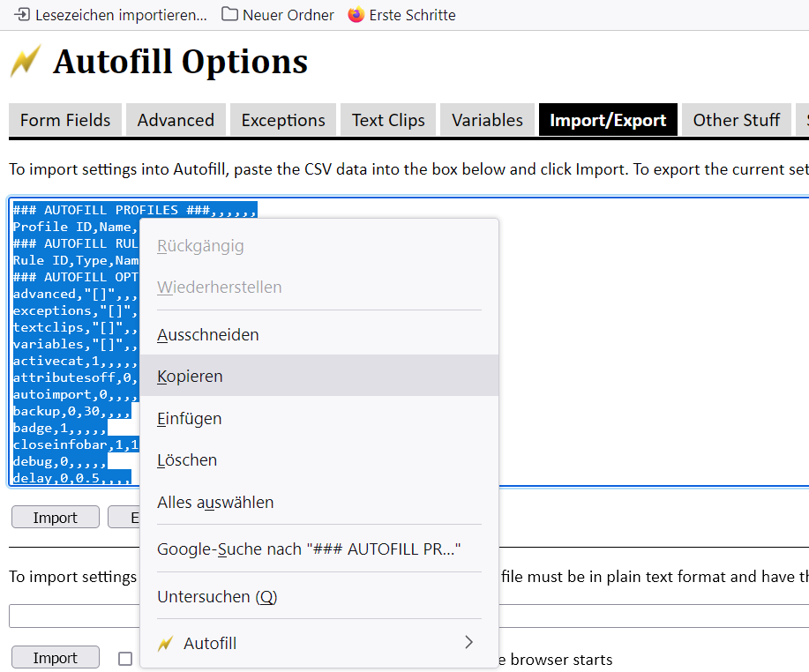Tick the checkbox beside the lower Import button
Image resolution: width=809 pixels, height=672 pixels.
point(125,659)
